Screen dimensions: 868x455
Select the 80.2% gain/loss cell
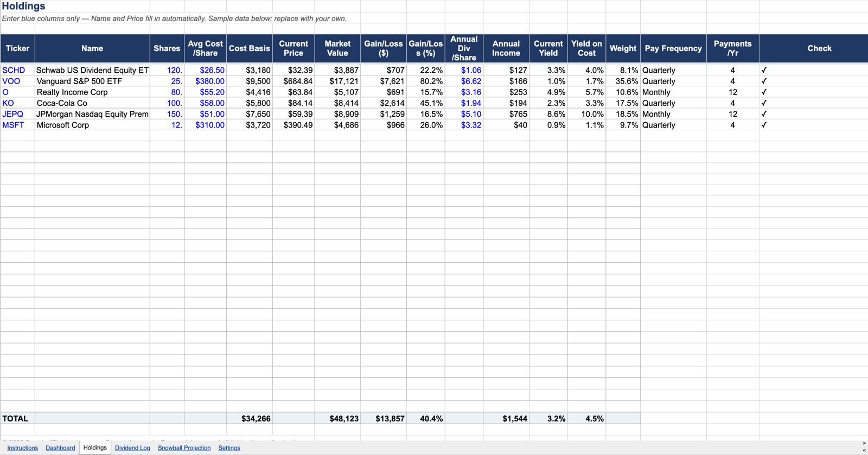[426, 81]
